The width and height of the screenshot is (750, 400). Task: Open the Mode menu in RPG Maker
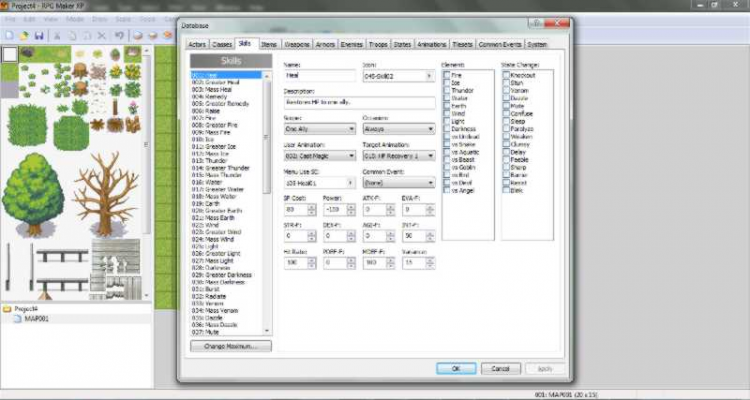[x=75, y=20]
